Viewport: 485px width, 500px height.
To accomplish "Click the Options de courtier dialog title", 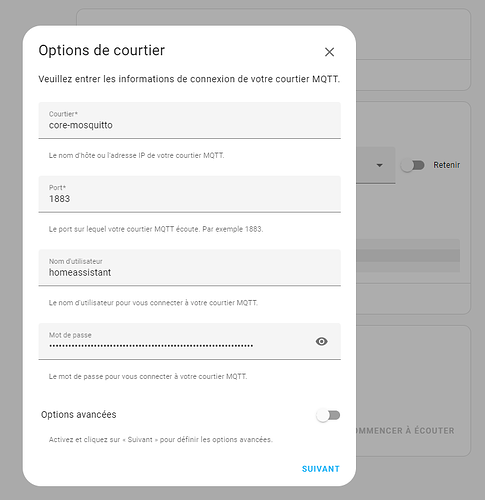I will (102, 51).
